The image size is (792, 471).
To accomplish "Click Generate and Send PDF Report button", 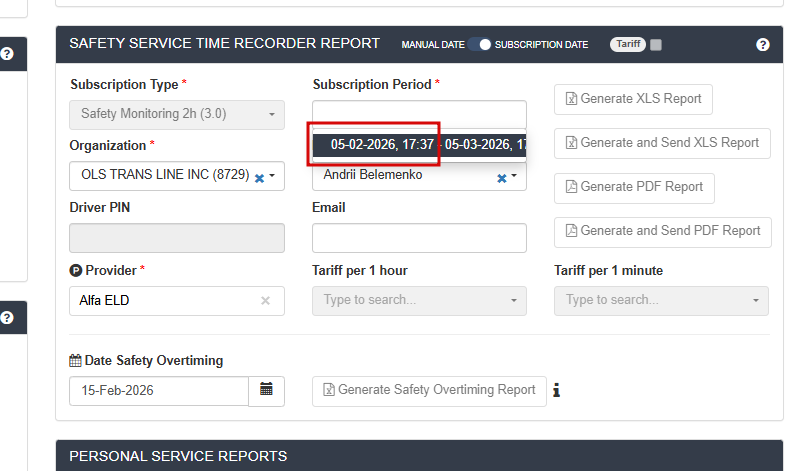I will point(662,231).
